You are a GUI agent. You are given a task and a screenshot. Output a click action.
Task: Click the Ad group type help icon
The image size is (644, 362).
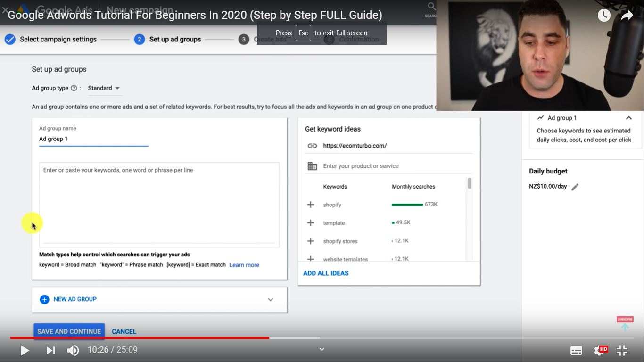(x=74, y=88)
